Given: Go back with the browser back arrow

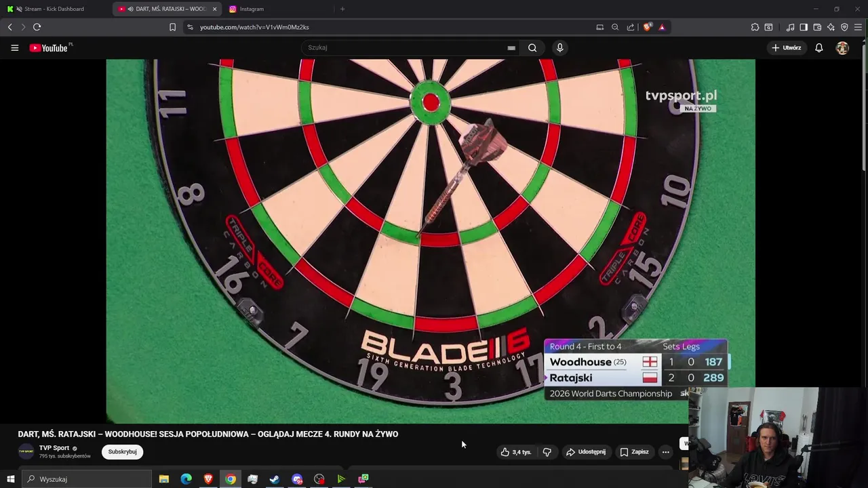Looking at the screenshot, I should [9, 27].
